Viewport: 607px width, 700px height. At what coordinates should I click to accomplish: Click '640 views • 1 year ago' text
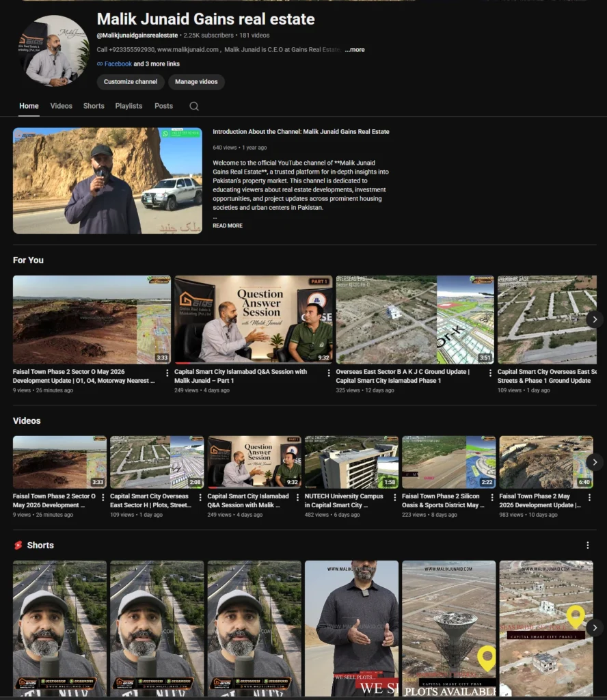click(240, 148)
